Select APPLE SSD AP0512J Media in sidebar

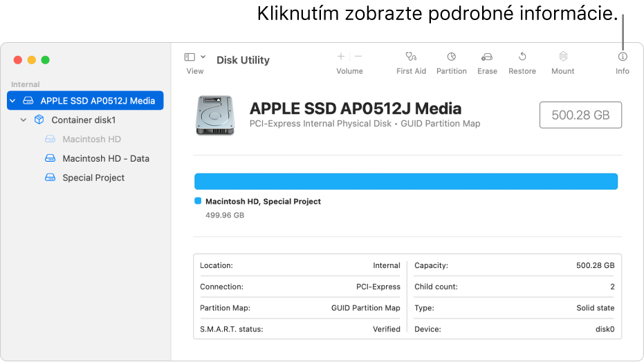(85, 100)
